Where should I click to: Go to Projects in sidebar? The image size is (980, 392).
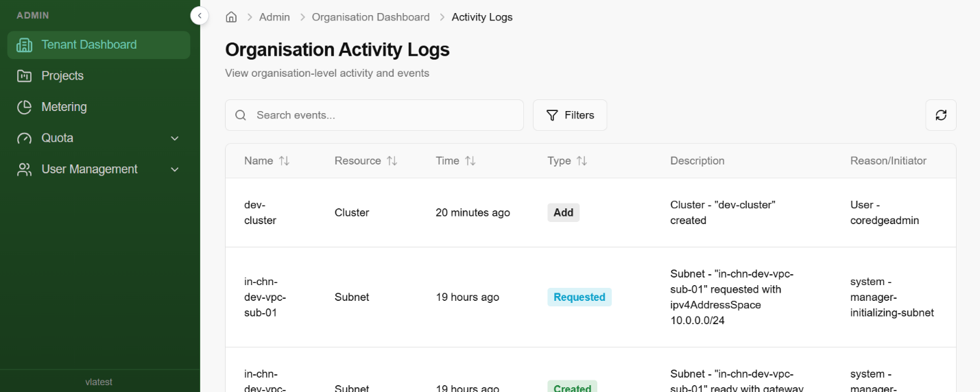click(62, 76)
